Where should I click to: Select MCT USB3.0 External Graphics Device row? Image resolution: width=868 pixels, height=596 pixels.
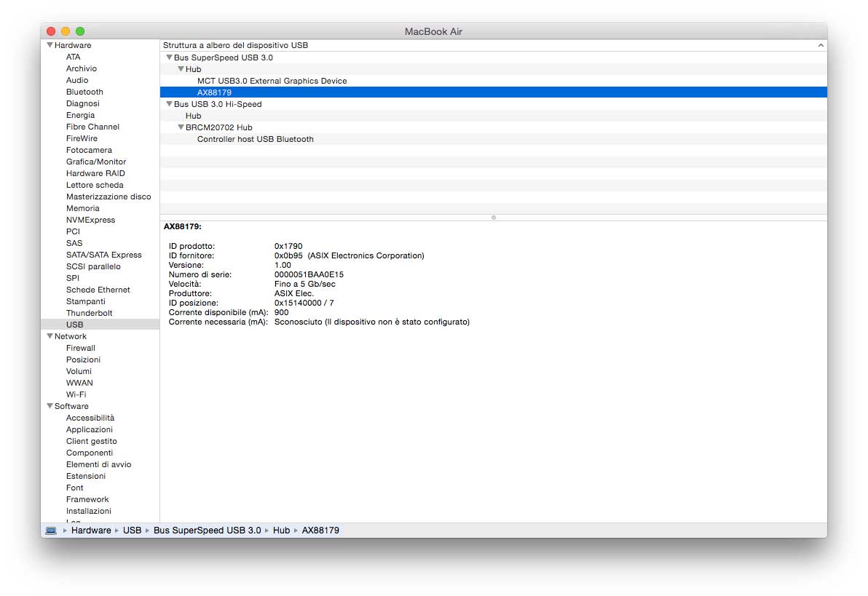pyautogui.click(x=494, y=81)
